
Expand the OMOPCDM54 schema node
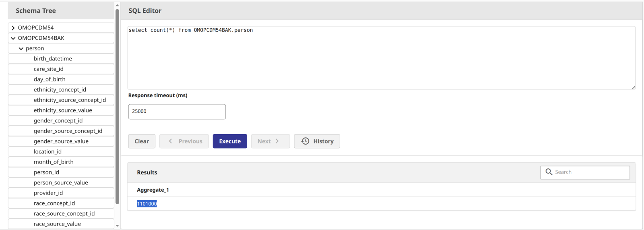(x=13, y=28)
